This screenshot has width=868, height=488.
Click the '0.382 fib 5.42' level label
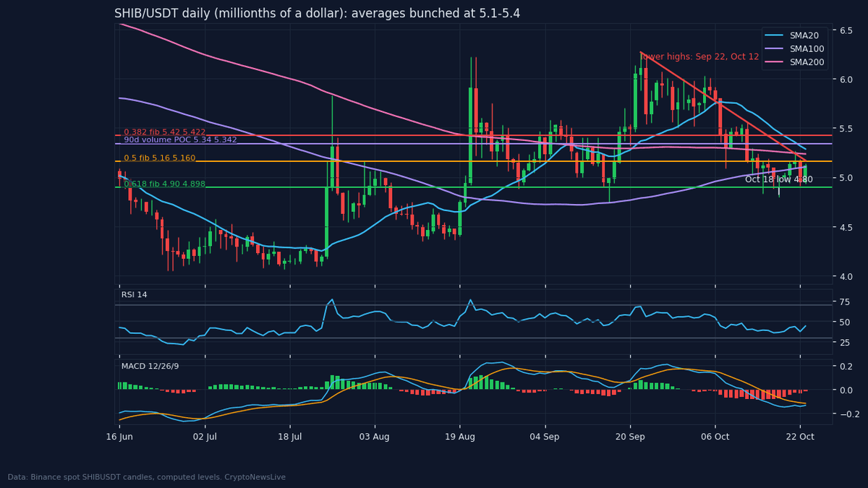(164, 132)
